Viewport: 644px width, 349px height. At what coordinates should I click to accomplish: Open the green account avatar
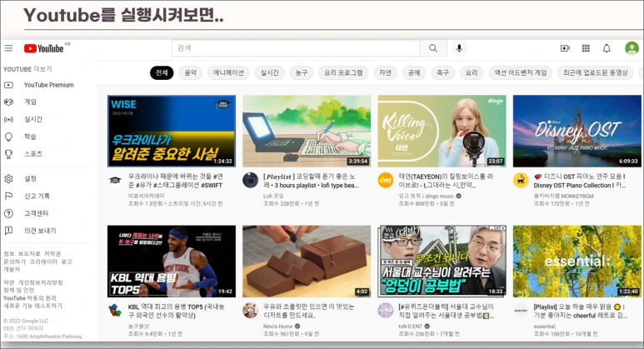[632, 48]
